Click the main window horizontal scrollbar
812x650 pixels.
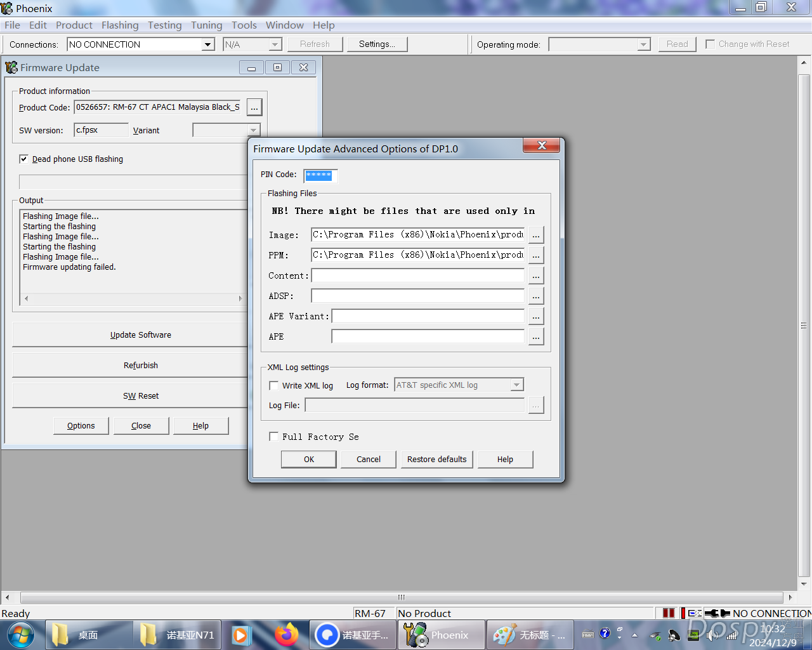pyautogui.click(x=402, y=597)
